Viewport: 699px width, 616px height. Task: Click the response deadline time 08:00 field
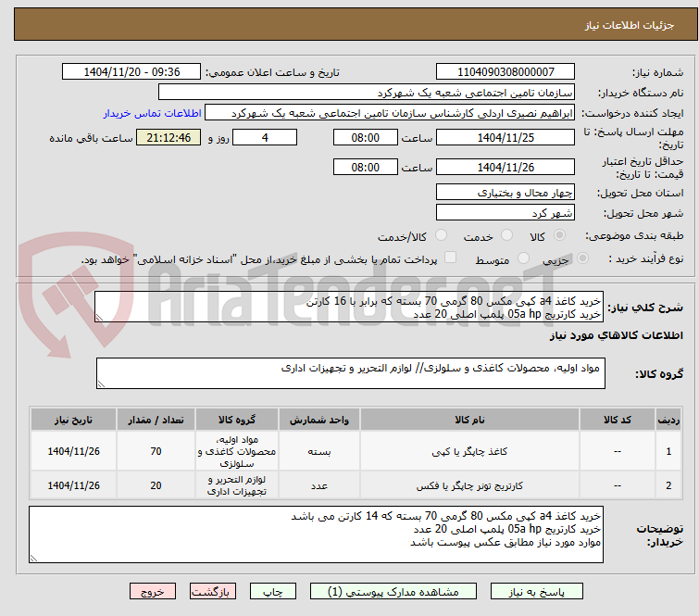pos(365,137)
